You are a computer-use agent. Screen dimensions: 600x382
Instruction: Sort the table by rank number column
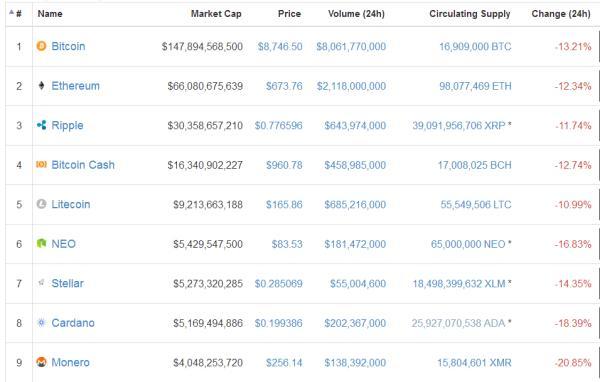point(16,13)
